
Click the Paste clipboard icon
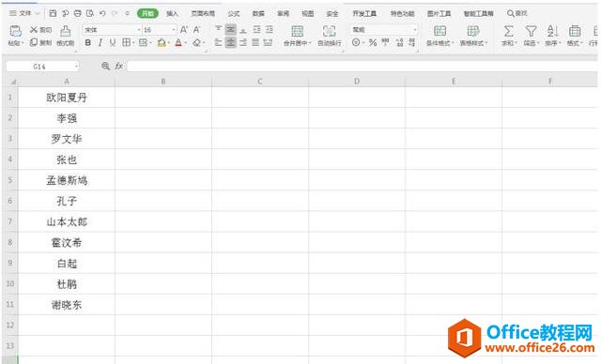pos(15,31)
